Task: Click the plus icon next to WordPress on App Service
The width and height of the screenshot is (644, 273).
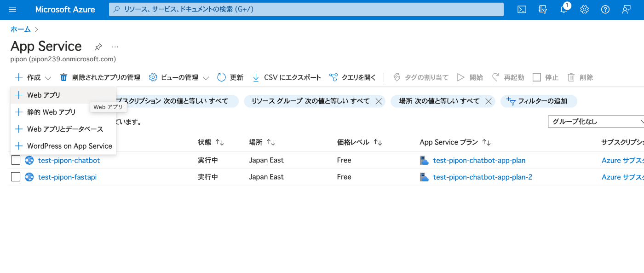Action: 18,146
